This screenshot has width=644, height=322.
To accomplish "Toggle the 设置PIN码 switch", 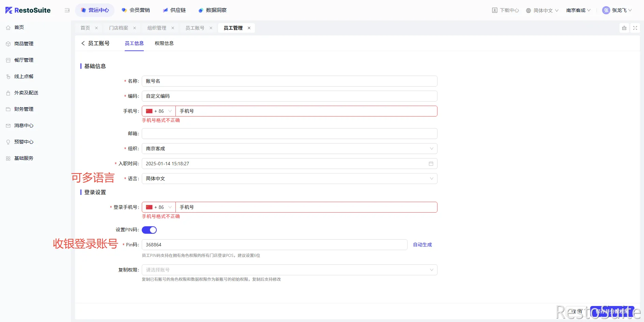I will point(149,230).
